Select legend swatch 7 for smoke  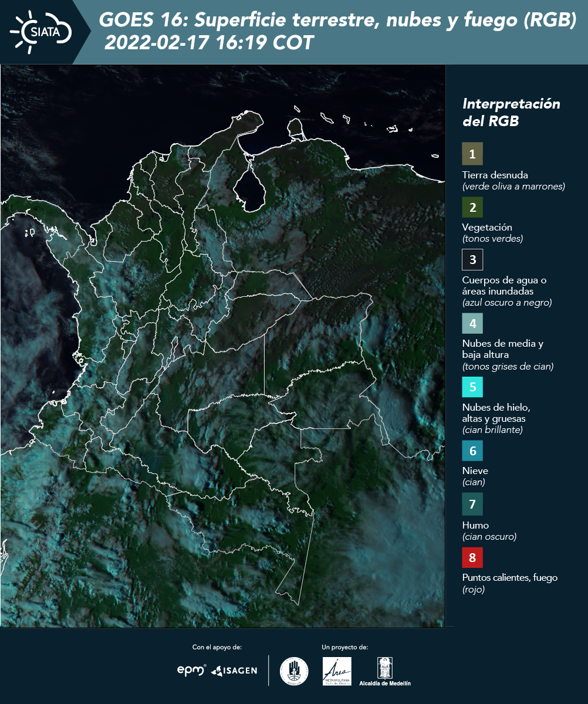[472, 504]
